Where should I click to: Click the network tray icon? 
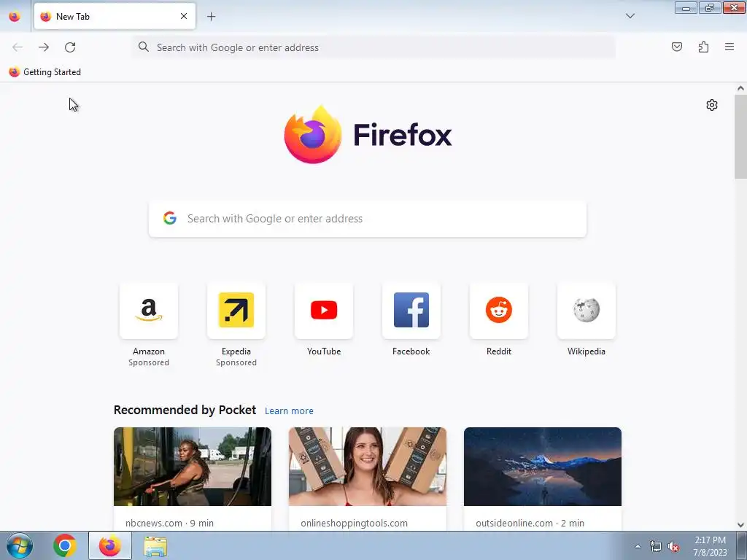point(656,547)
